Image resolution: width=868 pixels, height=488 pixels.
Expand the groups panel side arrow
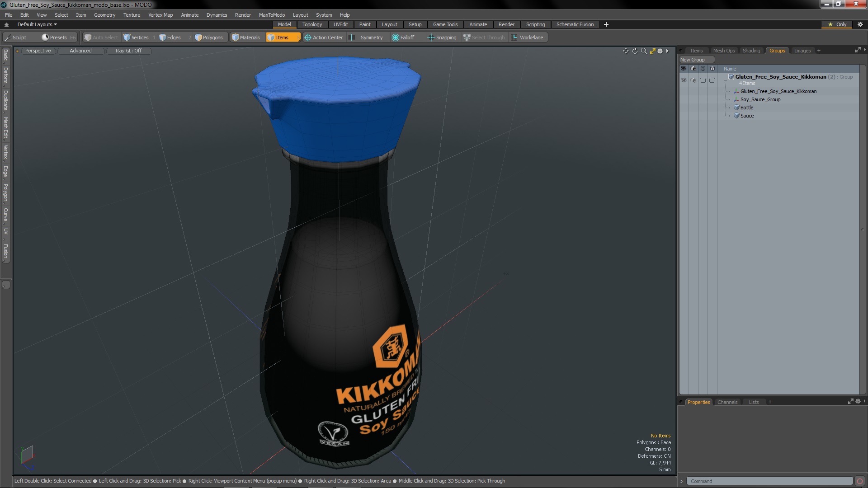(x=864, y=50)
